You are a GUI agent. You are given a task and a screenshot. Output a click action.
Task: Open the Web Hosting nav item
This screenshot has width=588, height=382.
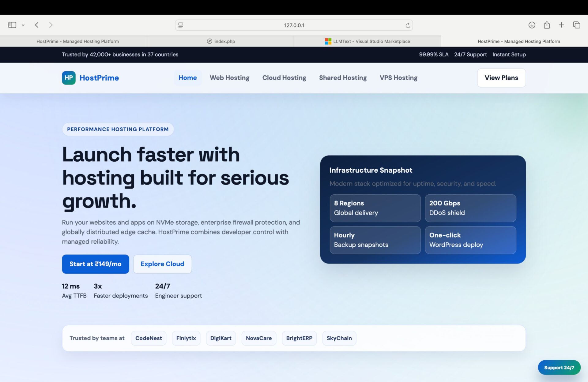click(x=229, y=78)
